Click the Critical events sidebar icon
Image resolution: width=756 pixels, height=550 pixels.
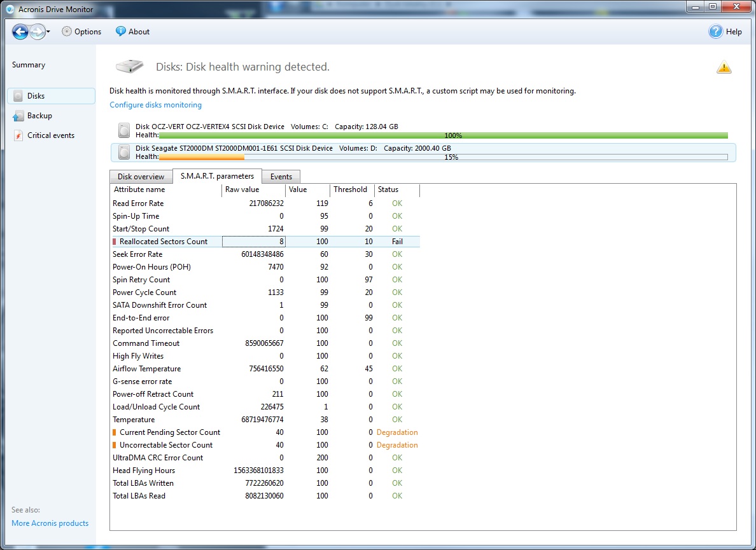click(18, 135)
